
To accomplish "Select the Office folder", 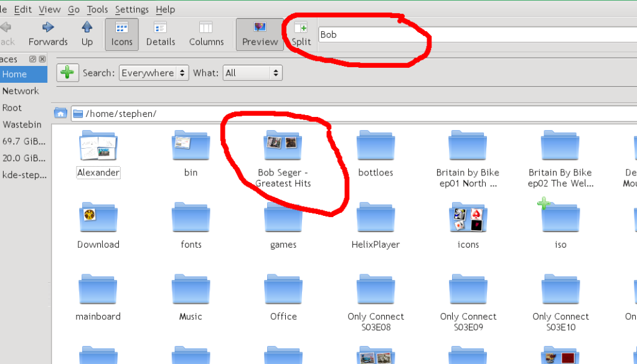I will click(283, 298).
